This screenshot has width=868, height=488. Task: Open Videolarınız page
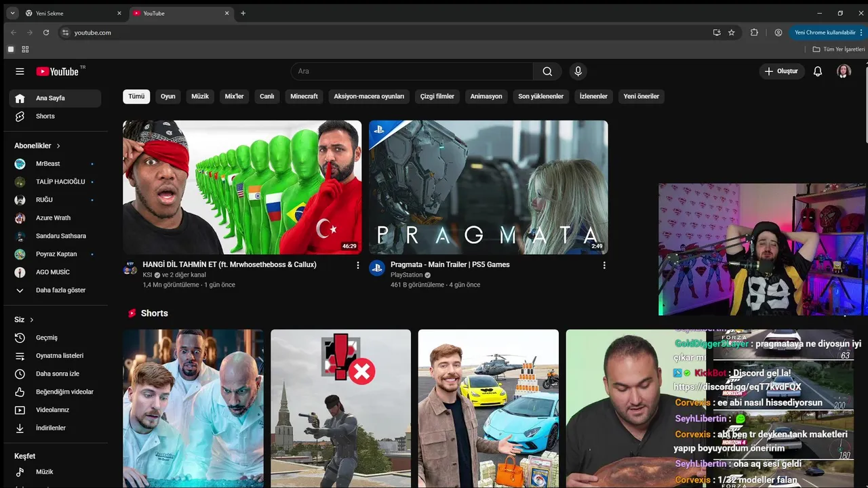55,410
